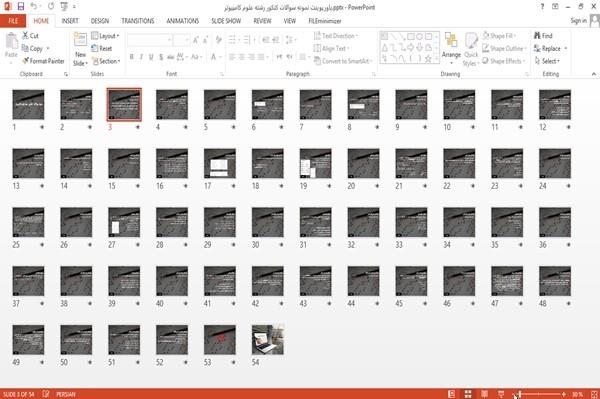The width and height of the screenshot is (600, 399).
Task: Click the New Slide icon
Action: click(x=80, y=40)
